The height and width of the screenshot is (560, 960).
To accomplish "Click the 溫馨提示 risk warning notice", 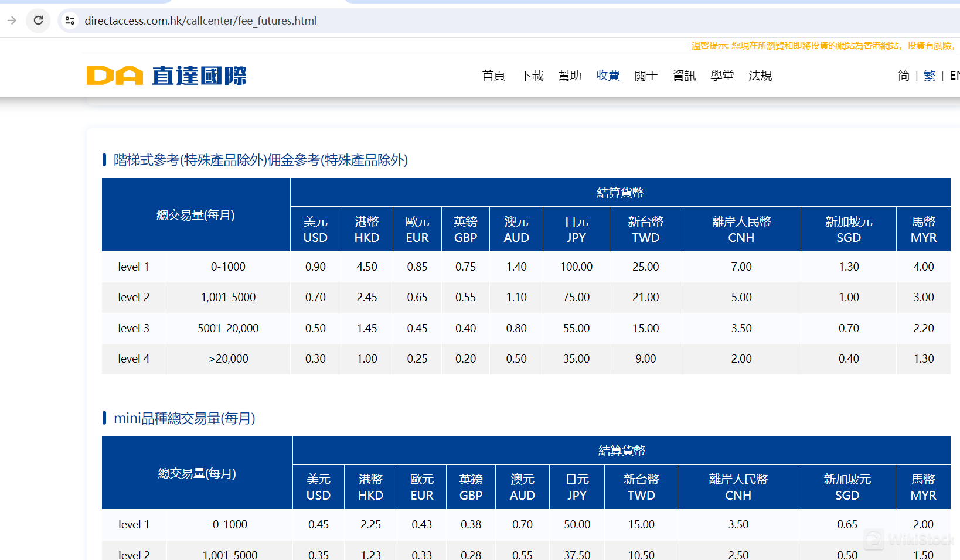I will (x=821, y=45).
